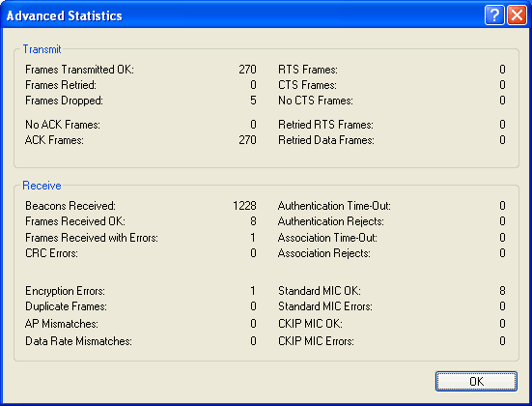The image size is (532, 406).
Task: Click the Data Rate Mismatches label
Action: coord(78,341)
